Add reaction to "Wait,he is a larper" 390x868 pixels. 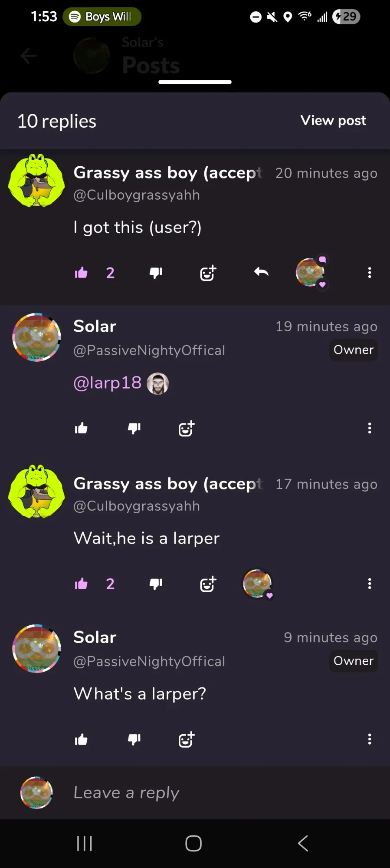click(x=208, y=584)
